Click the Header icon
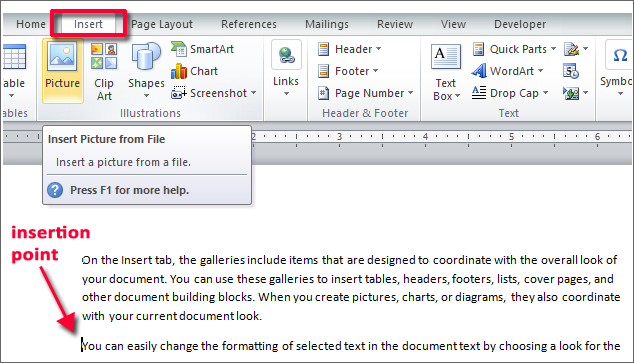Screen dimensions: 634x363 323,49
